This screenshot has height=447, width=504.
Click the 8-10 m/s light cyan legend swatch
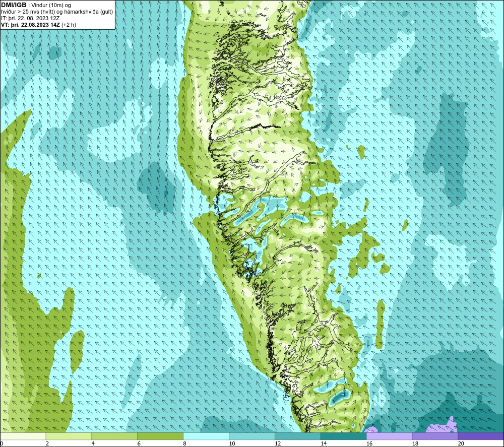206,436
